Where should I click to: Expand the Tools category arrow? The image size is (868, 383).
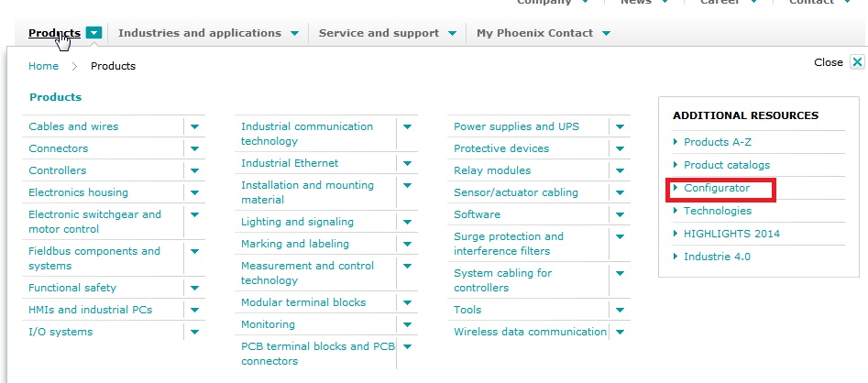(621, 310)
